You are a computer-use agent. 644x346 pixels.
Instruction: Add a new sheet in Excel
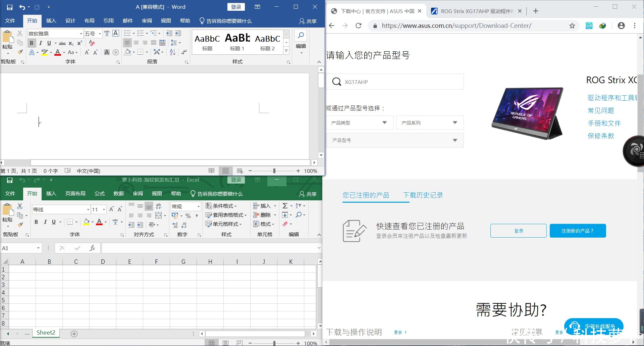[74, 334]
